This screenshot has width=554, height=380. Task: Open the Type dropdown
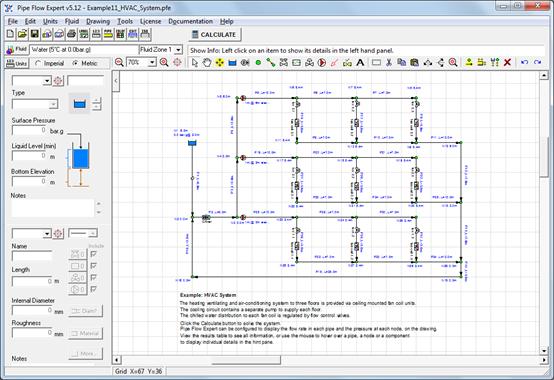tap(53, 104)
